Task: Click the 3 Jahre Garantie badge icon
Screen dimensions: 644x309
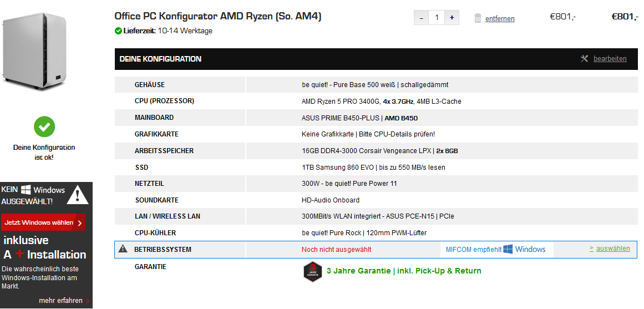Action: [312, 271]
